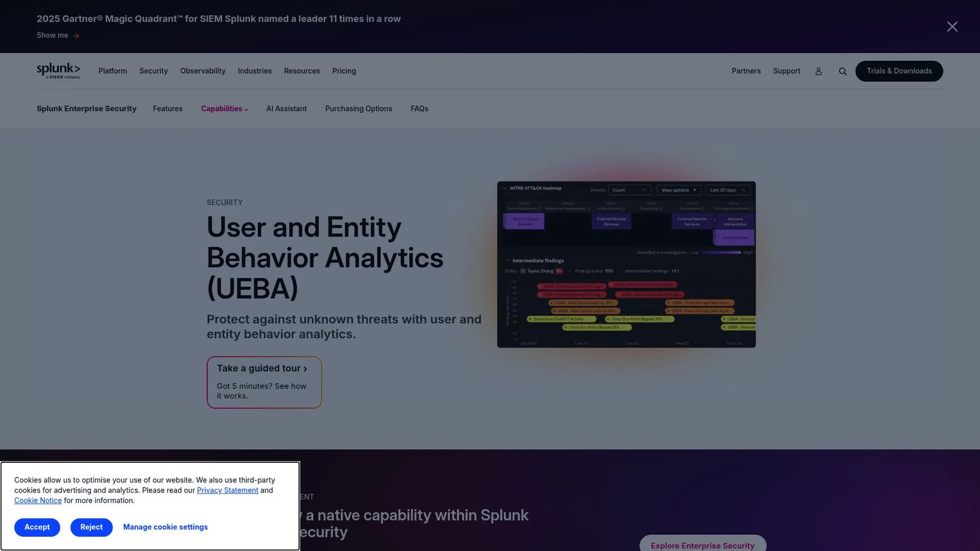Open the Partners link
This screenshot has height=551, width=980.
tap(746, 71)
